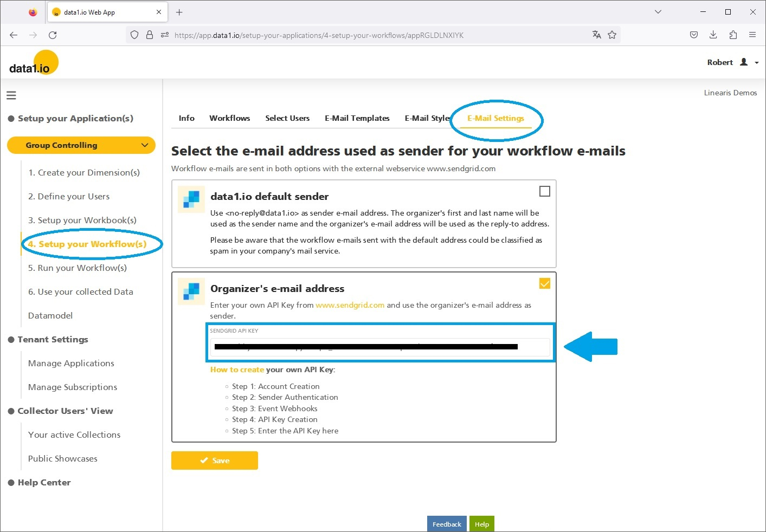766x532 pixels.
Task: Click Step 1: Account Creation
Action: (275, 386)
